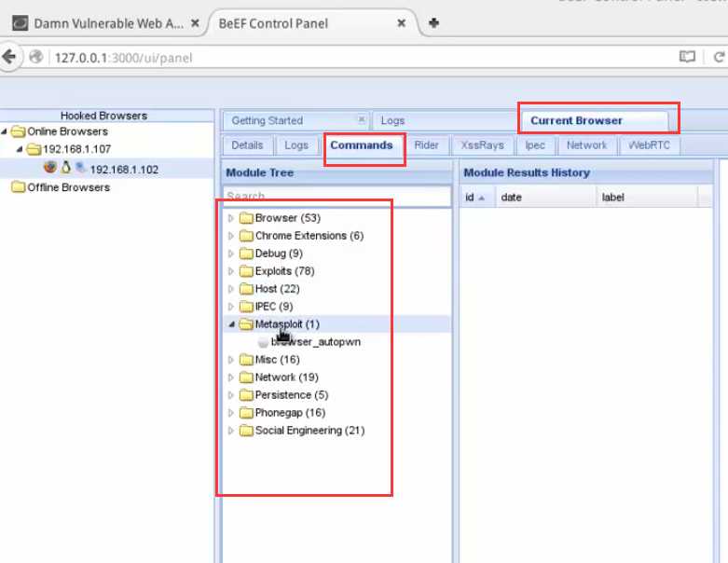This screenshot has height=563, width=728.
Task: Click the Browser (53) folder icon
Action: (x=246, y=218)
